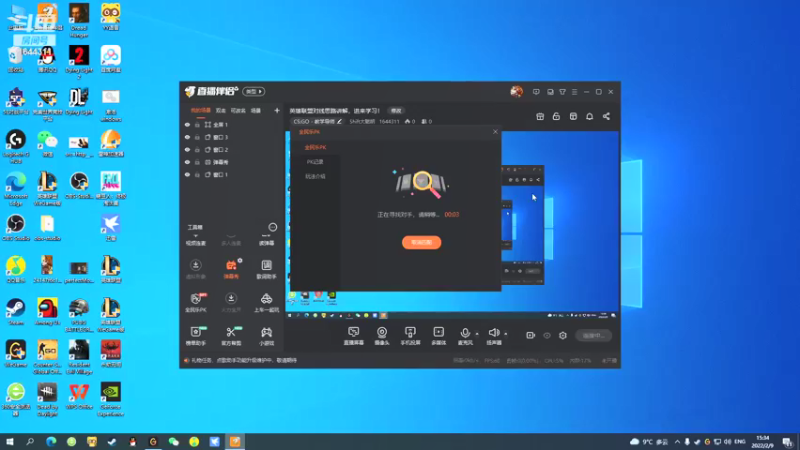This screenshot has width=800, height=450.
Task: Open the gift box icon in header
Action: coord(540,117)
